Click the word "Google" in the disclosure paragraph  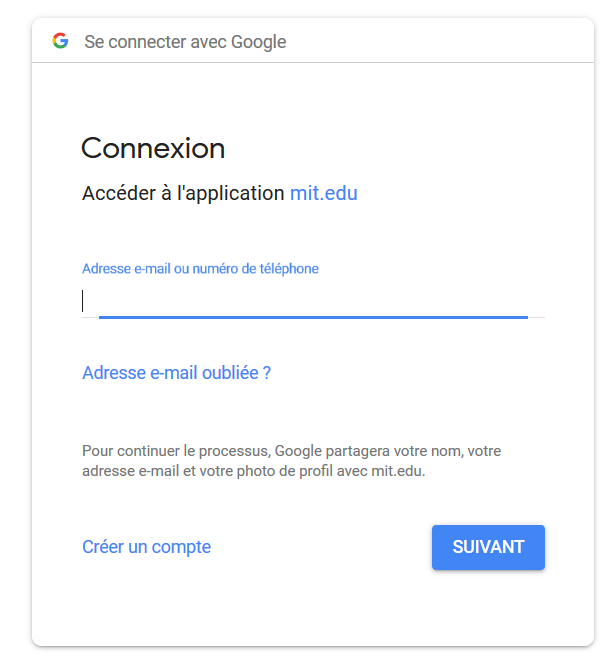pos(298,451)
